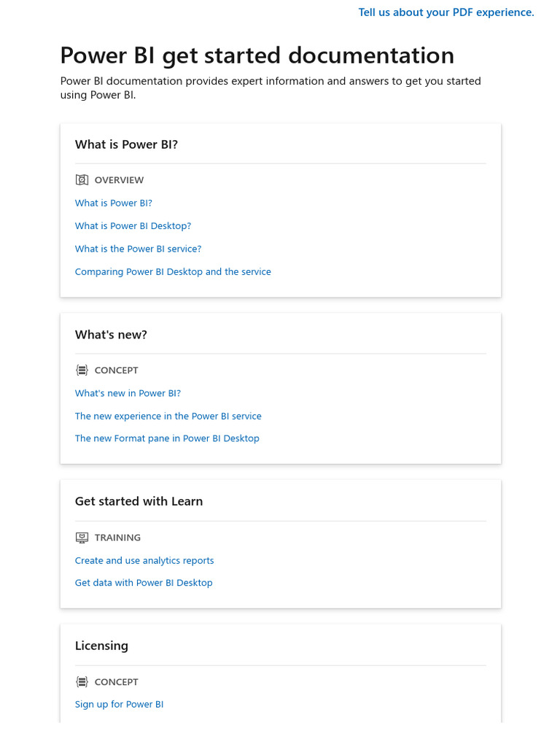Click the 'What's new?' card heading
The width and height of the screenshot is (560, 747).
(x=111, y=335)
